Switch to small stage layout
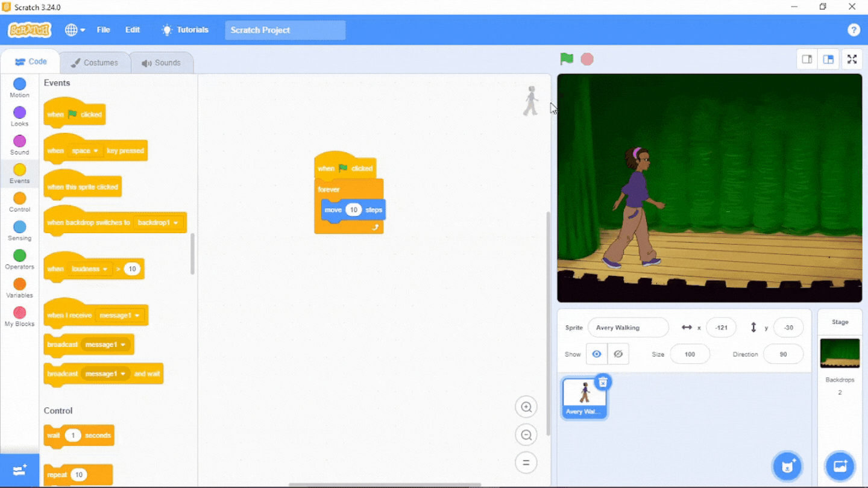The height and width of the screenshot is (488, 868). 807,59
